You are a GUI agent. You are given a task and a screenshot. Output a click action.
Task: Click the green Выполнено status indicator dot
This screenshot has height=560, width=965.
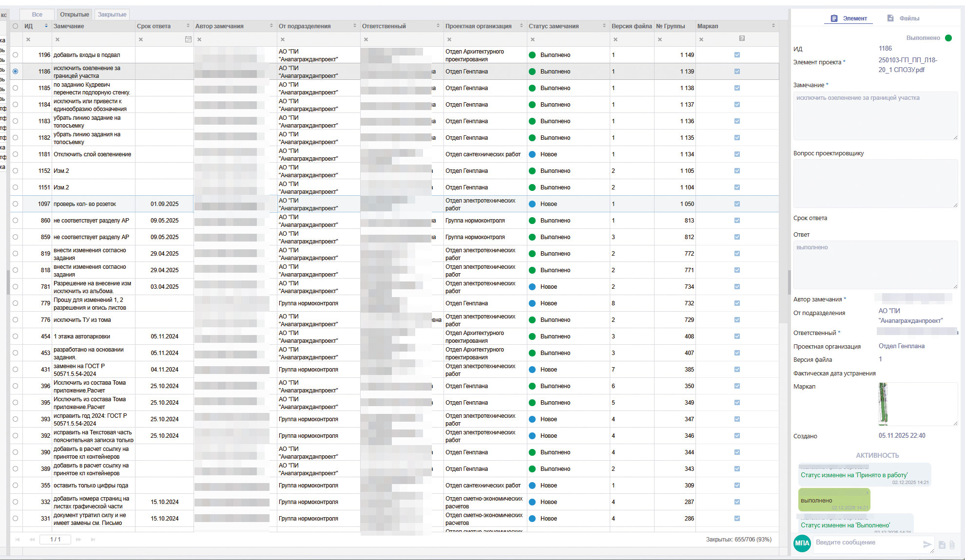tap(948, 38)
